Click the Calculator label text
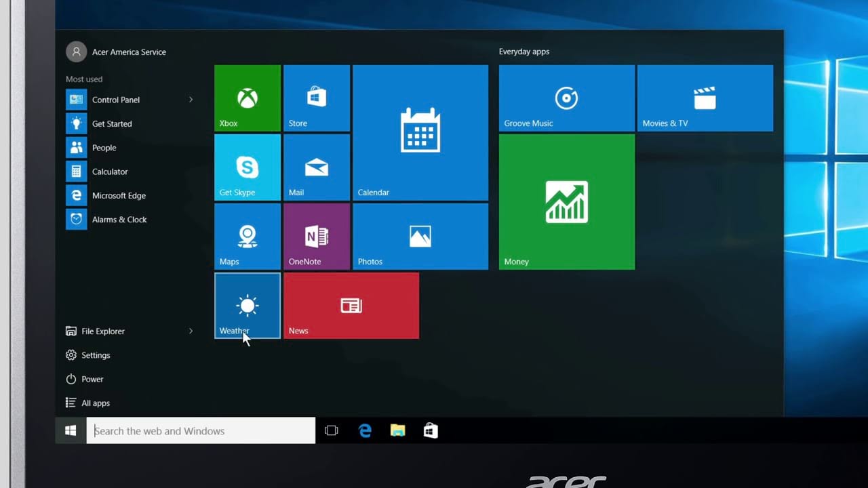Image resolution: width=868 pixels, height=488 pixels. (110, 171)
